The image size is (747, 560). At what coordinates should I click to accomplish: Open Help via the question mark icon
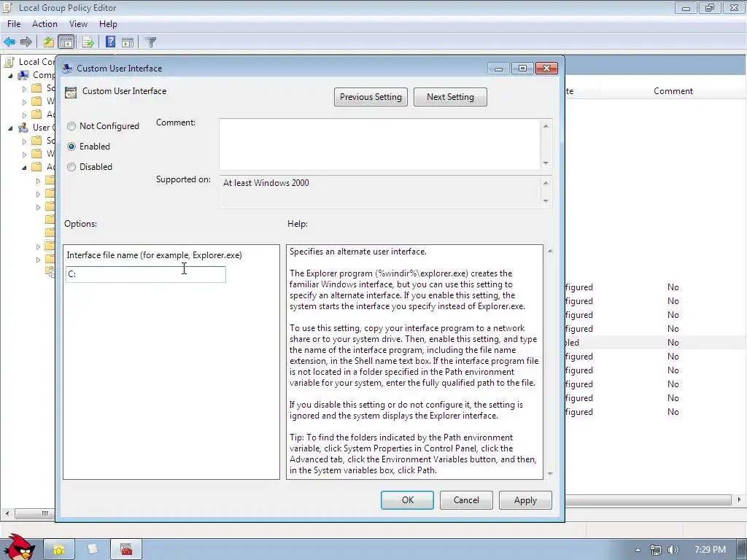111,42
